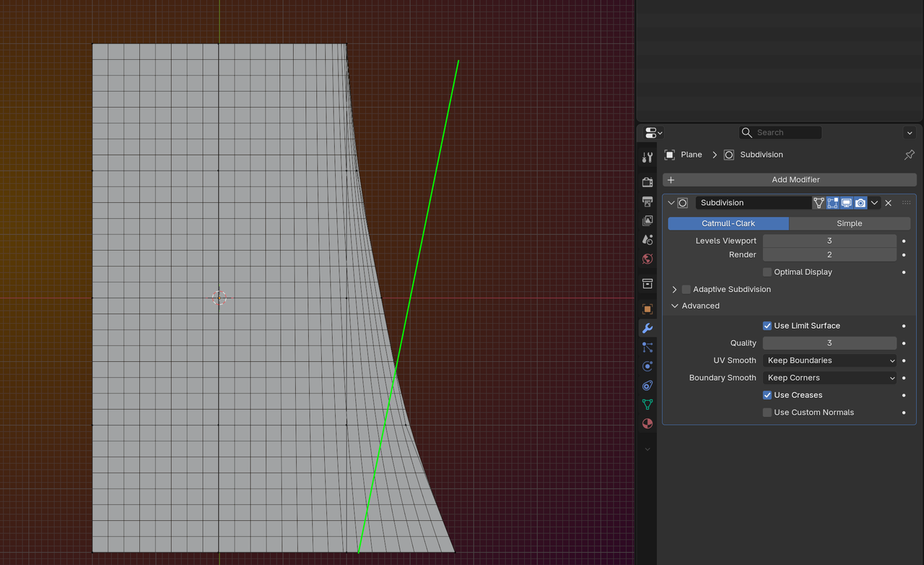The image size is (924, 565).
Task: Open the UV Smooth dropdown
Action: [x=829, y=361]
